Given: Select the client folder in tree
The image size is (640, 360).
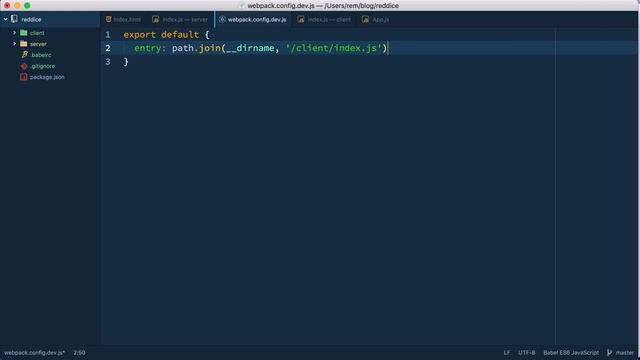Looking at the screenshot, I should [x=37, y=33].
